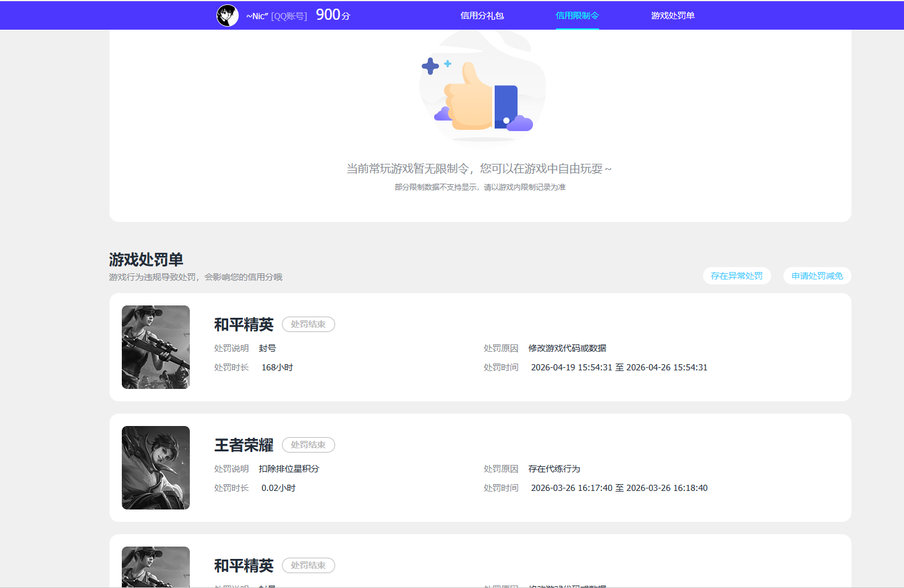Select the 存在代练行为 penalty reason
The height and width of the screenshot is (588, 904).
pyautogui.click(x=555, y=469)
